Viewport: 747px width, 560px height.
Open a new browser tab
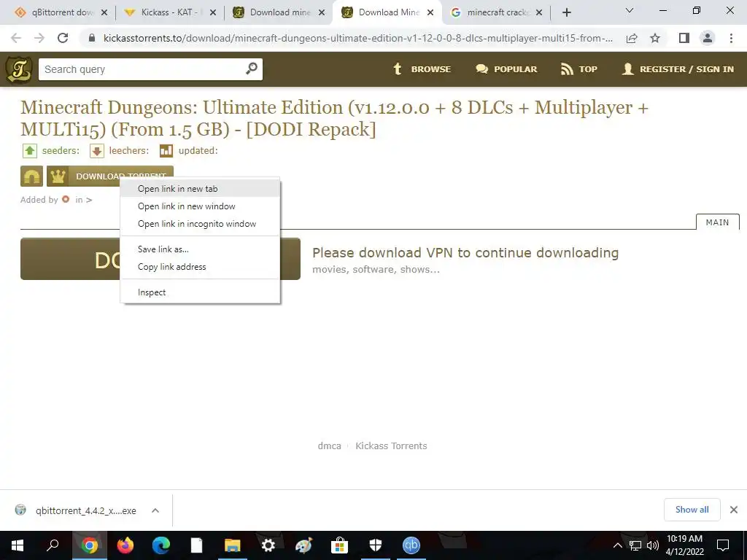click(566, 13)
